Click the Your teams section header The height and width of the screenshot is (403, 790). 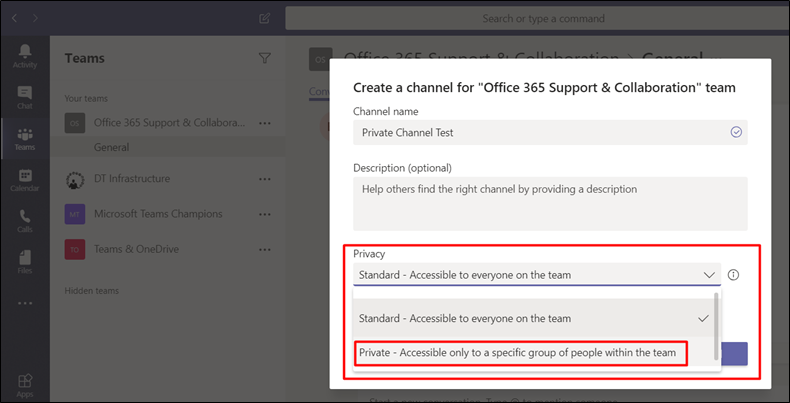point(86,98)
